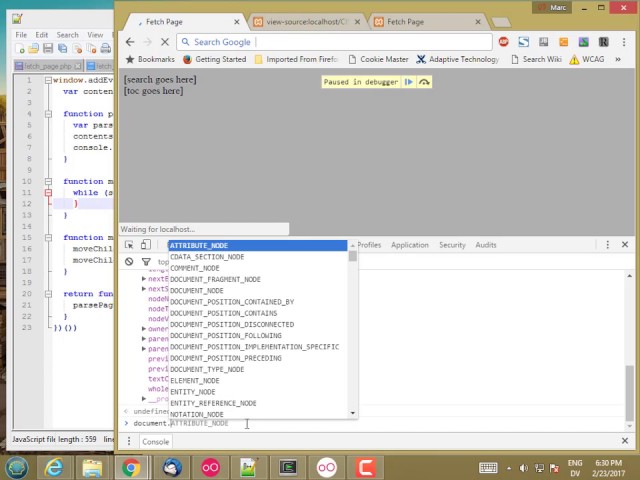Screen dimensions: 640x480
Task: Click the inspect element picker icon
Action: 129,245
